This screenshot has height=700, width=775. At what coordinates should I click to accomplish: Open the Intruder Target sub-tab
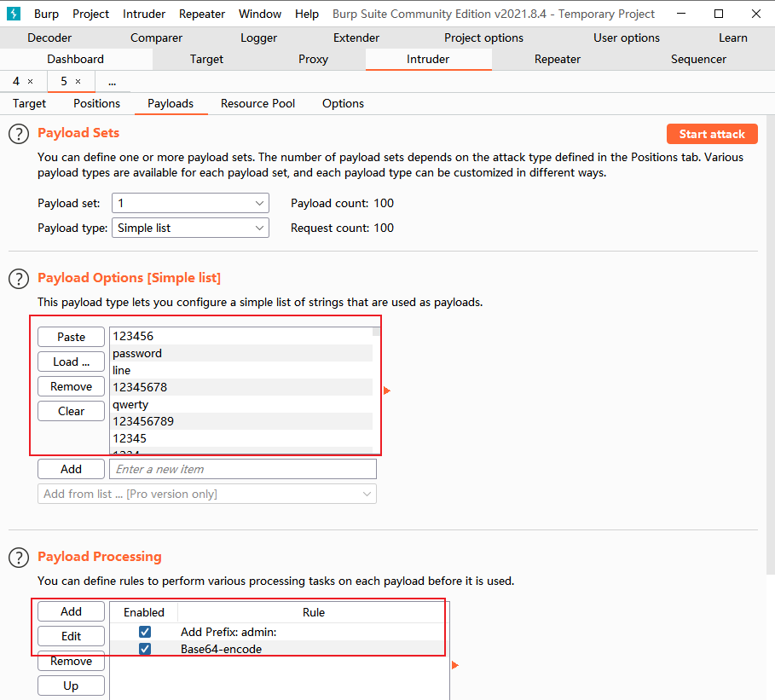pos(29,104)
